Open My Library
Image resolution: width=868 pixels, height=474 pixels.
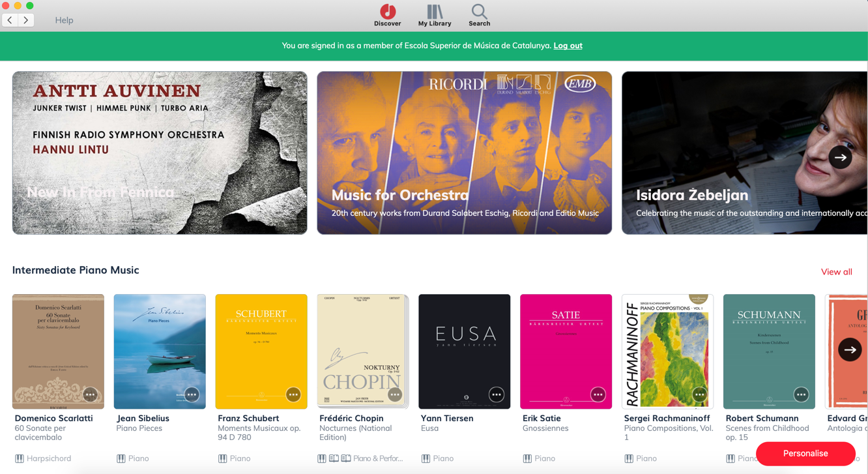coord(435,15)
